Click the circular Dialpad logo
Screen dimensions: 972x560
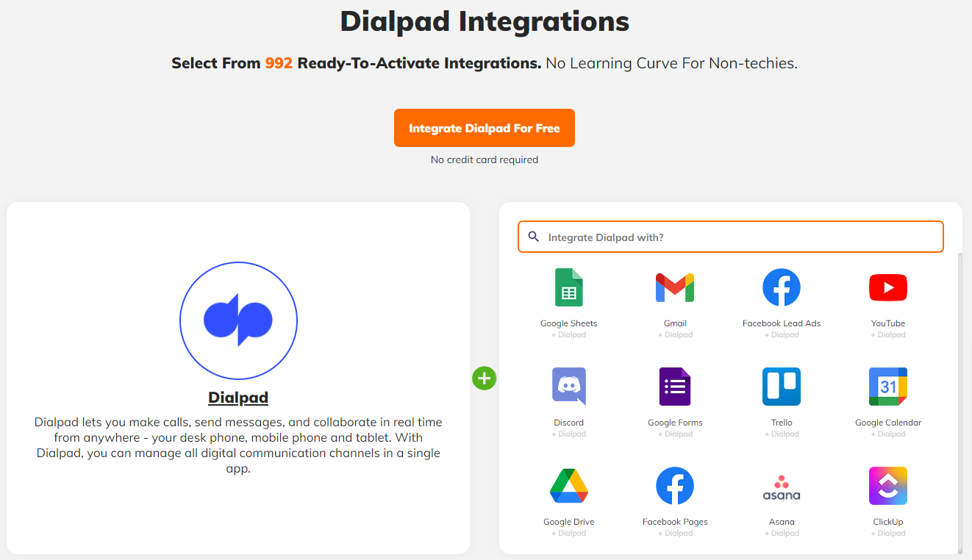(x=238, y=320)
